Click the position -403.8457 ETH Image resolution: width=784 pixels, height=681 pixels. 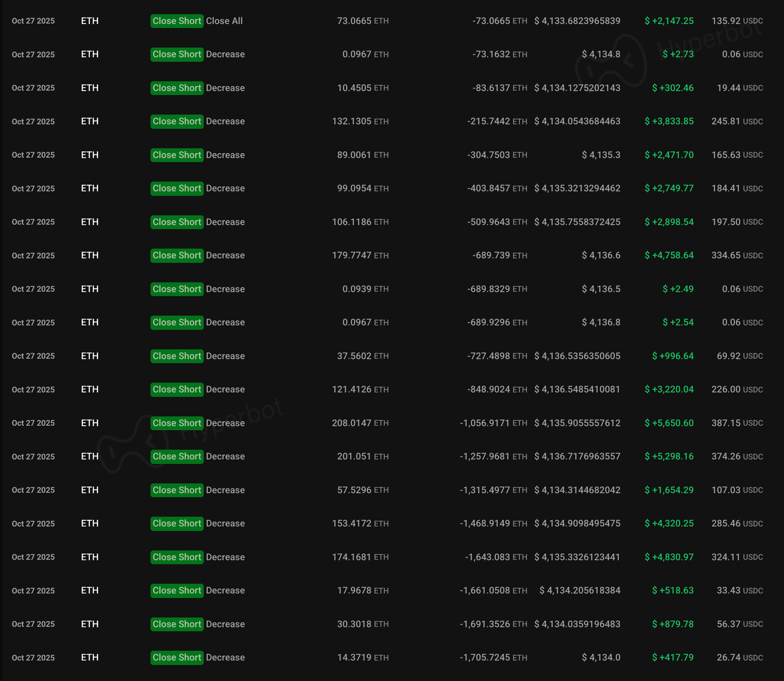pyautogui.click(x=497, y=189)
